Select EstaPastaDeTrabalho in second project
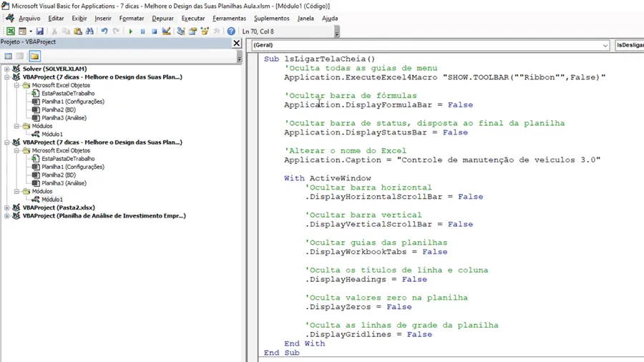Image resolution: width=644 pixels, height=362 pixels. coord(68,159)
